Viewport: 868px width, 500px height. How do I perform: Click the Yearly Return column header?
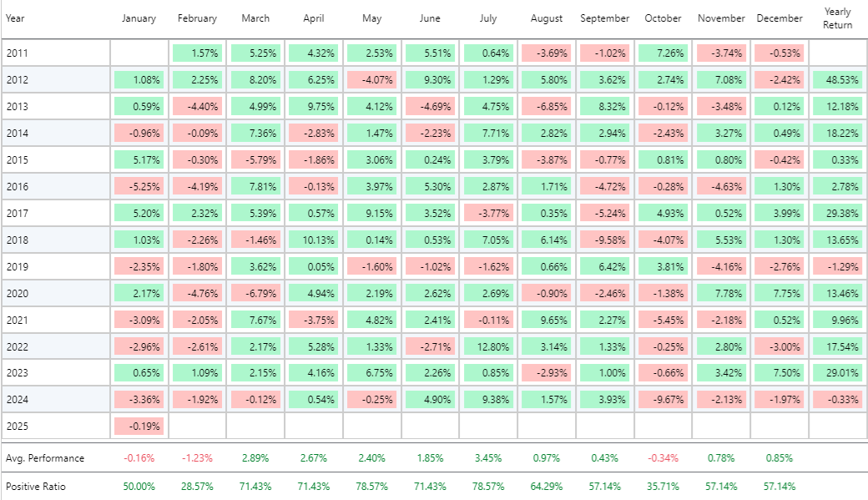coord(837,18)
